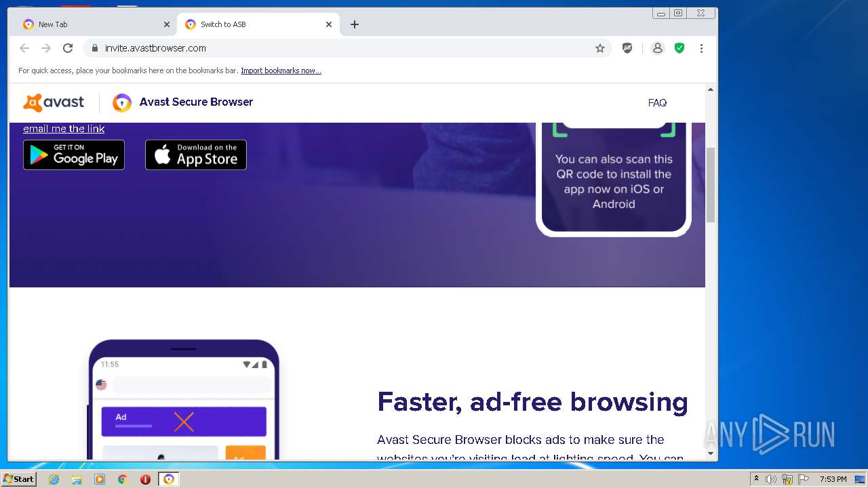Screen dimensions: 868x488
Task: Click the phone mockup illustration
Action: coord(183,400)
